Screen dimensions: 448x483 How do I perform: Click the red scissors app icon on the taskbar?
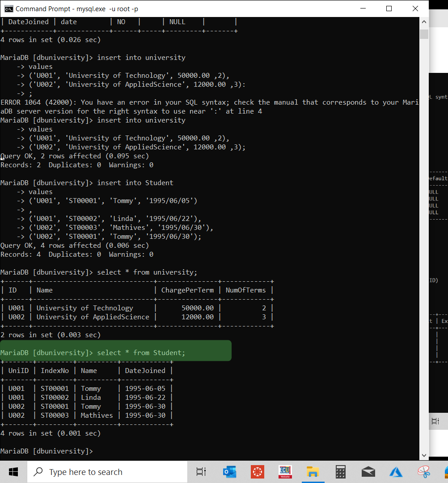tap(423, 472)
